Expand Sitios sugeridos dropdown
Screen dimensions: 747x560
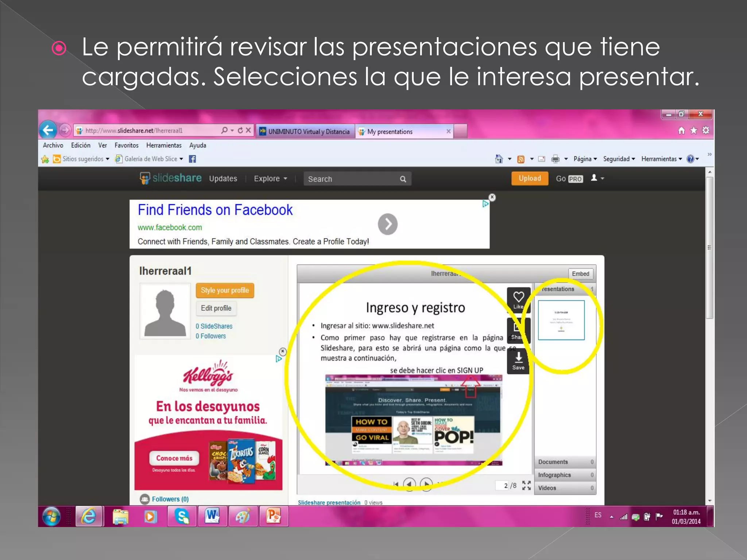coord(107,159)
